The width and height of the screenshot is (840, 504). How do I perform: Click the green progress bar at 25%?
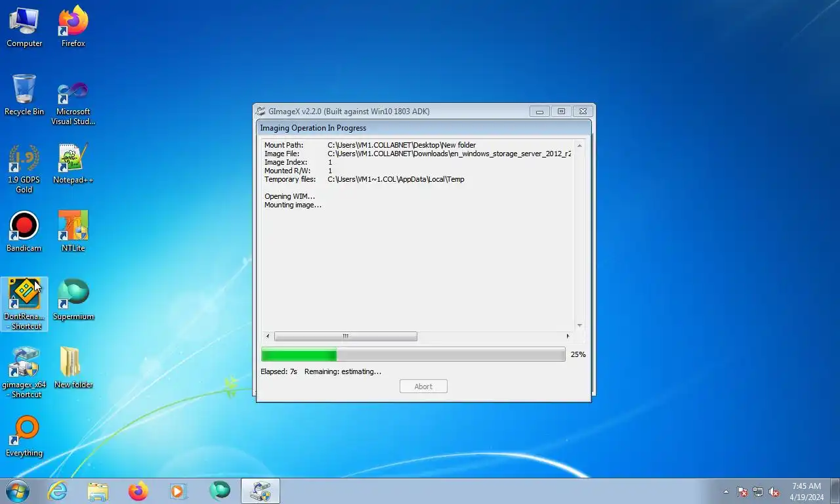[413, 354]
